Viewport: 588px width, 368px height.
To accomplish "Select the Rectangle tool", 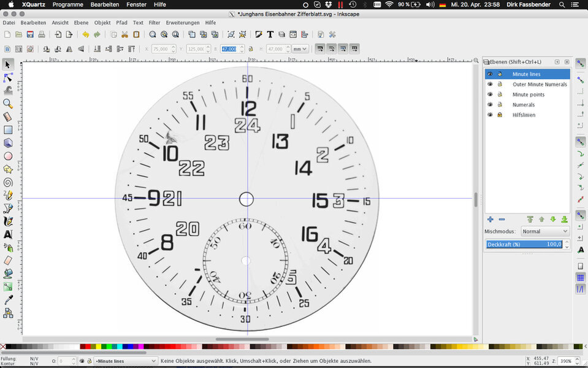I will pyautogui.click(x=8, y=130).
